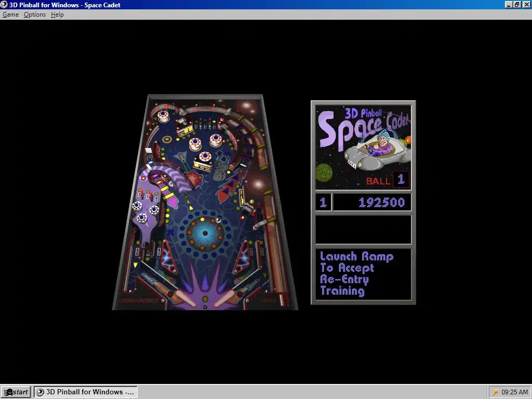The width and height of the screenshot is (532, 399).
Task: Open the Help menu
Action: (57, 15)
